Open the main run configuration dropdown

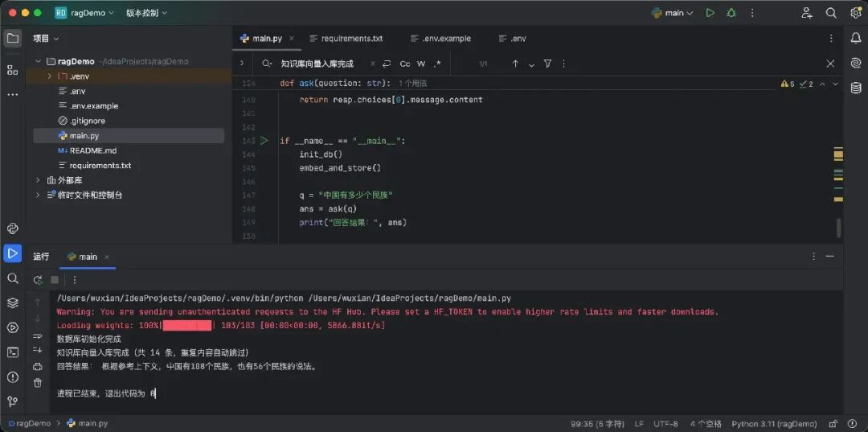click(673, 13)
